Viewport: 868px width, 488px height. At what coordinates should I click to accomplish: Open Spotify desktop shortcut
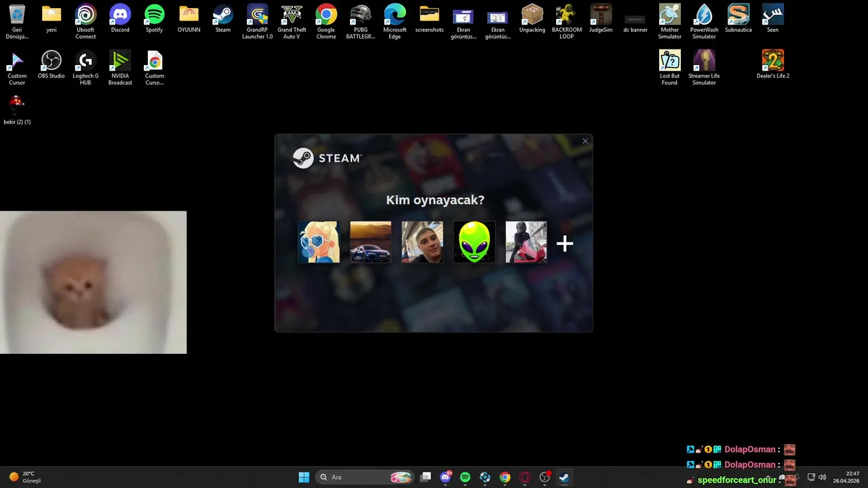[x=155, y=19]
